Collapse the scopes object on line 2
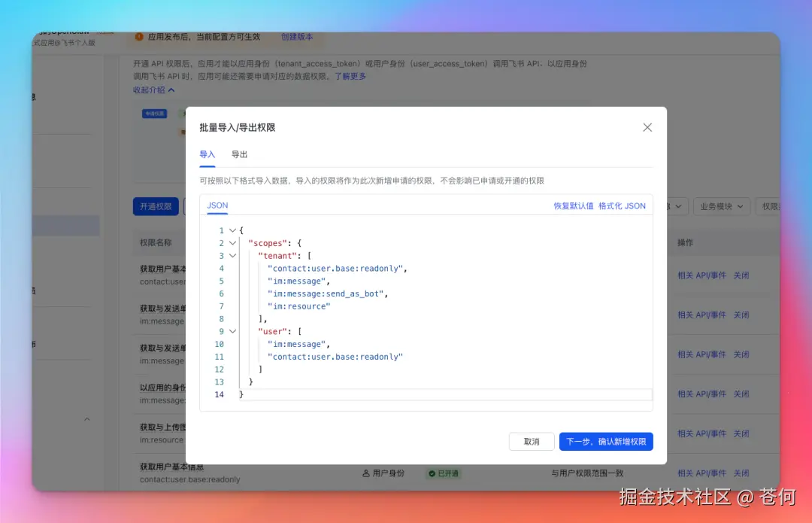812x523 pixels. [x=232, y=242]
